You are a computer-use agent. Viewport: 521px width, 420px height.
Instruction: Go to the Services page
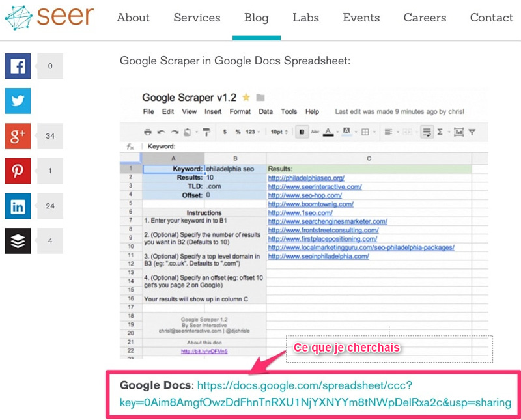[197, 18]
